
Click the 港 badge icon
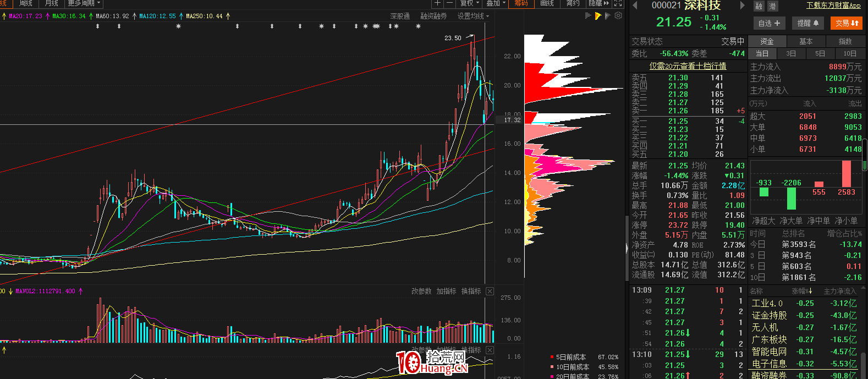tap(772, 6)
